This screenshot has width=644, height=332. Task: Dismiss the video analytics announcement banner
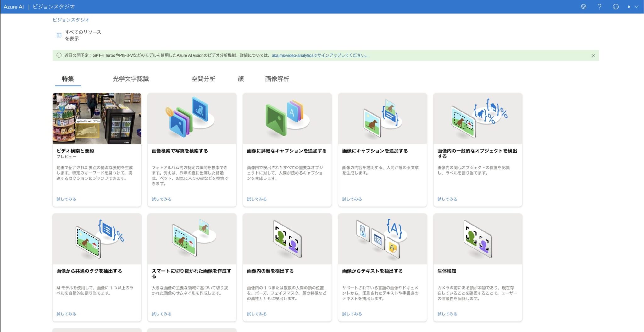pyautogui.click(x=593, y=56)
